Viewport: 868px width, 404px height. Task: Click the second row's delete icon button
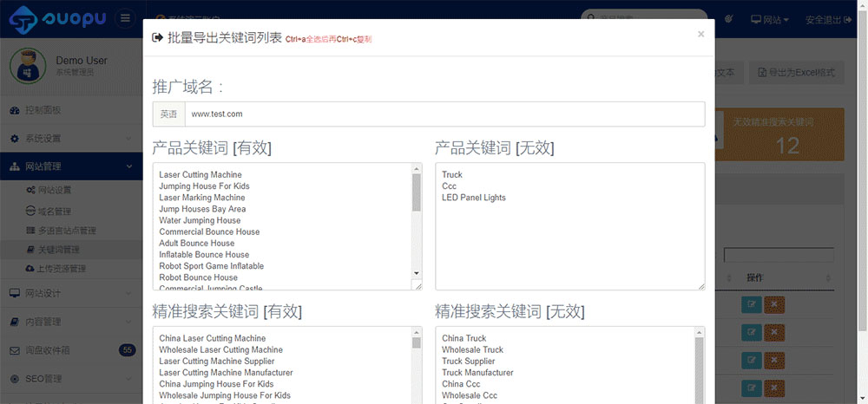tap(774, 332)
